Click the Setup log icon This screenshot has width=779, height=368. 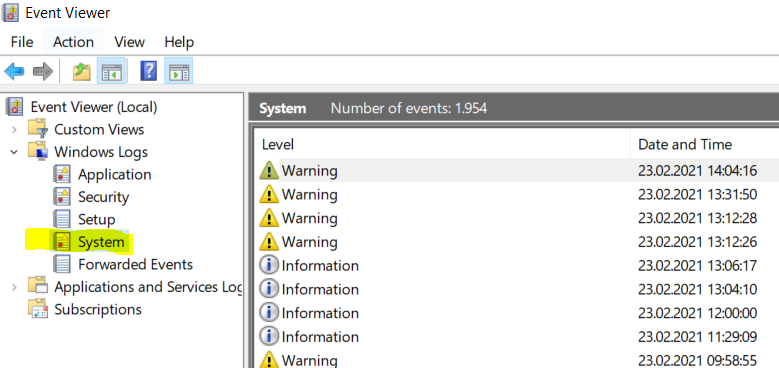[62, 219]
